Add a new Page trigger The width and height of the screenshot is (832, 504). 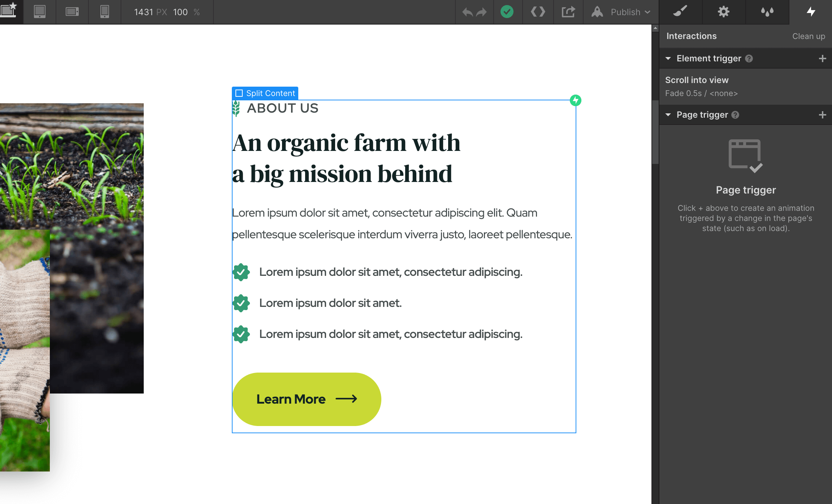coord(823,115)
